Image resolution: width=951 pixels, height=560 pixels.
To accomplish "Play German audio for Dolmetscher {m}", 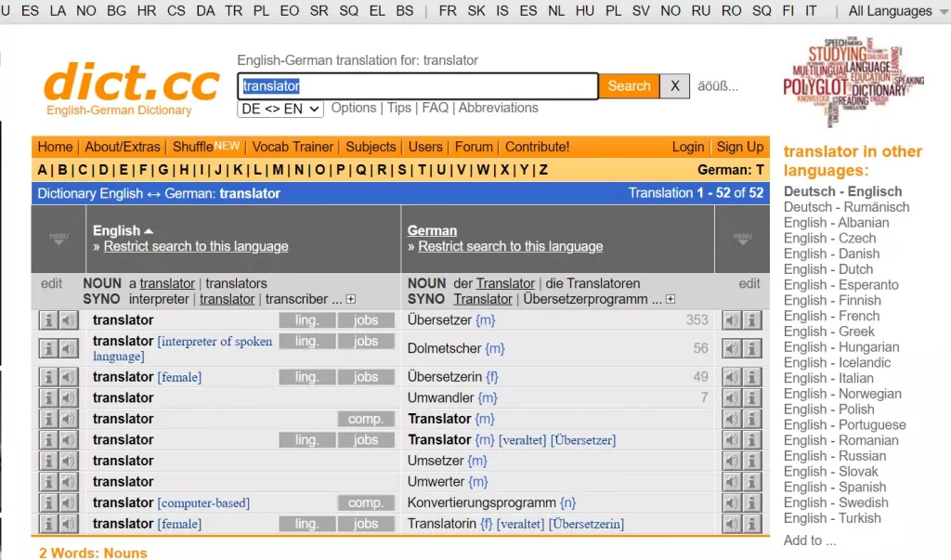I will 732,348.
